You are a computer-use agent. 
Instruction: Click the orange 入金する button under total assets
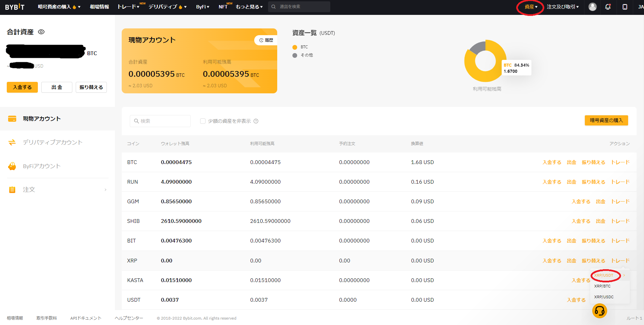(22, 87)
